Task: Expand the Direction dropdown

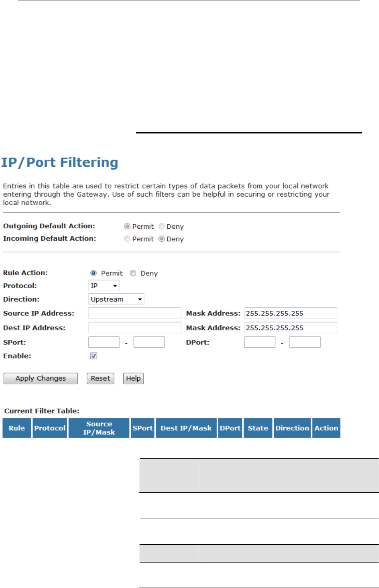Action: tap(116, 299)
